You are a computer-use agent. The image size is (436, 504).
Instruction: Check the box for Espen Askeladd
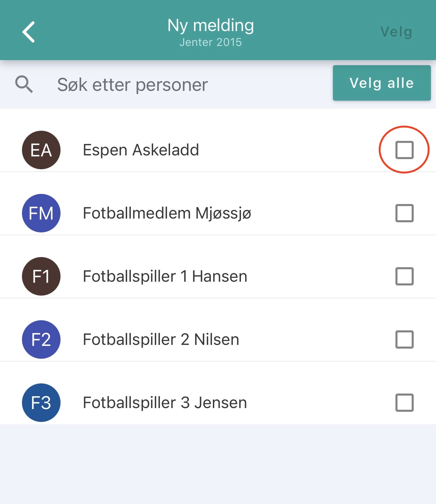[404, 150]
